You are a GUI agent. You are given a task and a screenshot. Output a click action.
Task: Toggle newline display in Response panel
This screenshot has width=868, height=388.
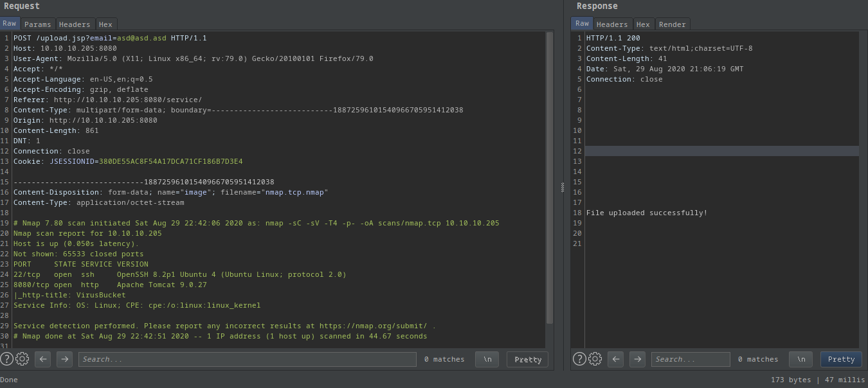point(800,359)
